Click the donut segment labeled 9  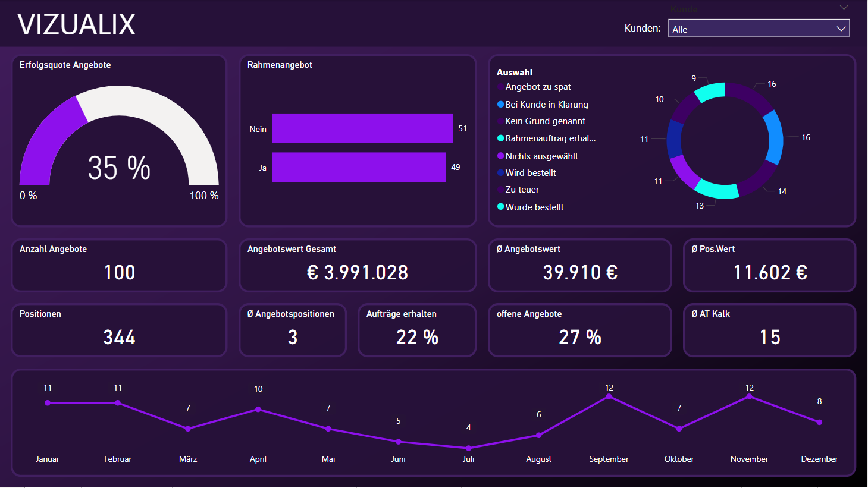tap(710, 92)
